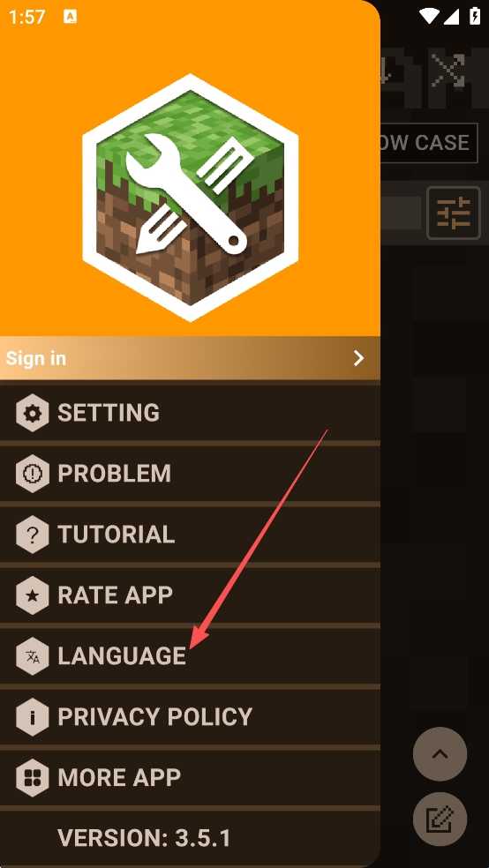Open the PRIVACY POLICY entry
This screenshot has height=868, width=489.
coord(190,717)
